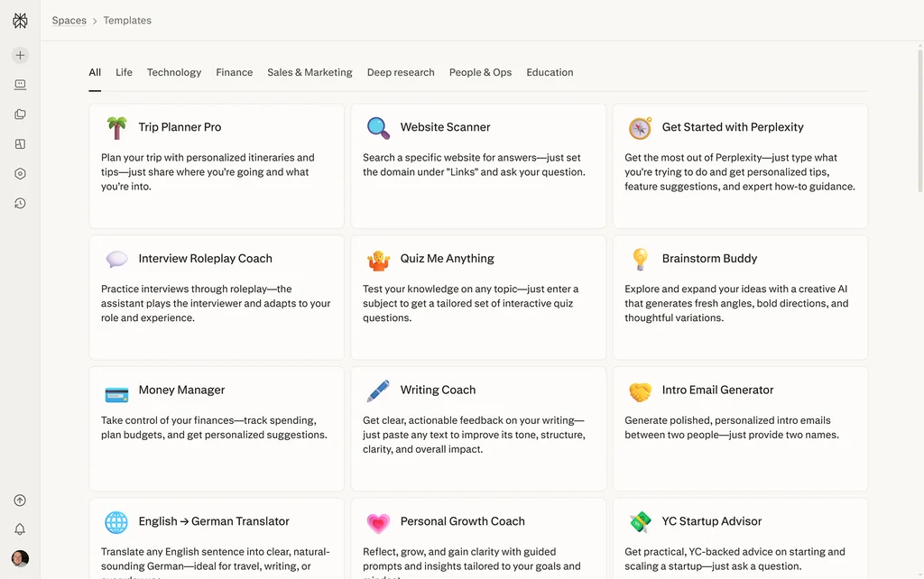Click the Intro Email Generator description text
The height and width of the screenshot is (579, 924).
[x=732, y=427]
